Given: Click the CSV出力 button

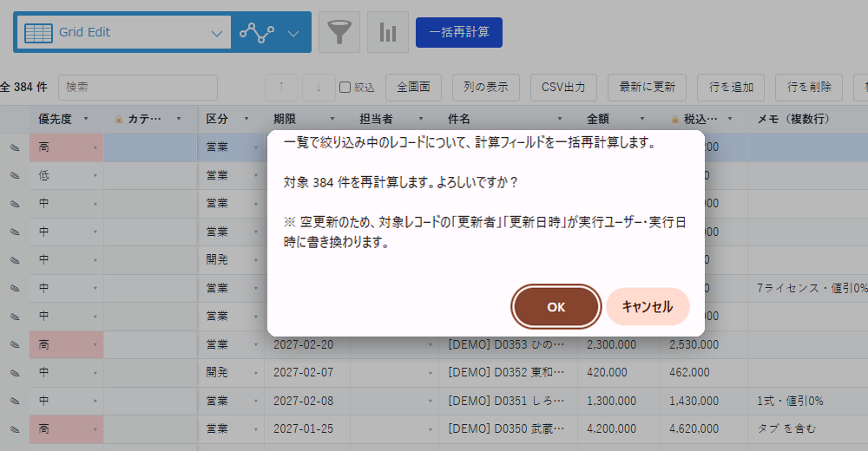Looking at the screenshot, I should pyautogui.click(x=563, y=88).
